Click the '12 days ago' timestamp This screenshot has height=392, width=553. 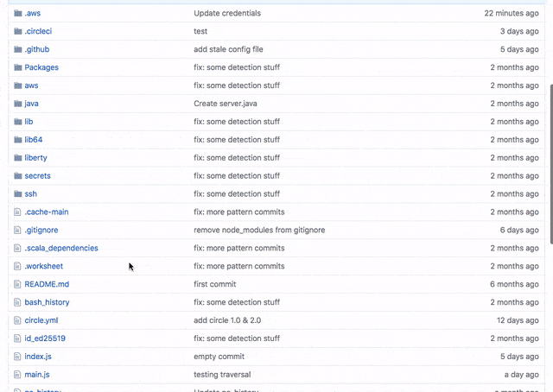(x=518, y=320)
